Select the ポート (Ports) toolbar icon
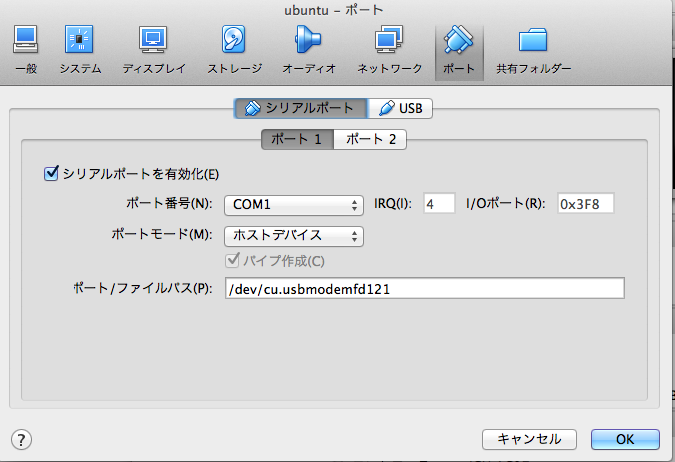 pyautogui.click(x=459, y=52)
